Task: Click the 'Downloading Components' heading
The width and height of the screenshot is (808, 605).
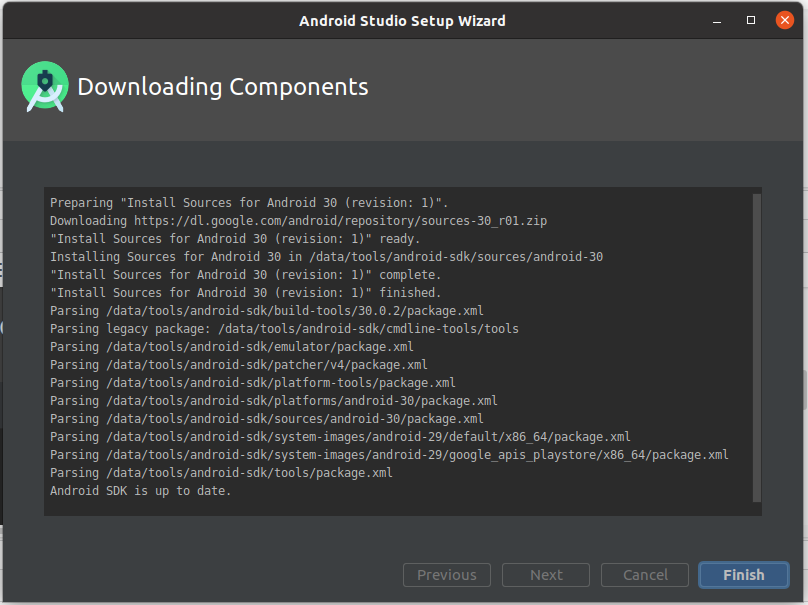Action: tap(223, 87)
